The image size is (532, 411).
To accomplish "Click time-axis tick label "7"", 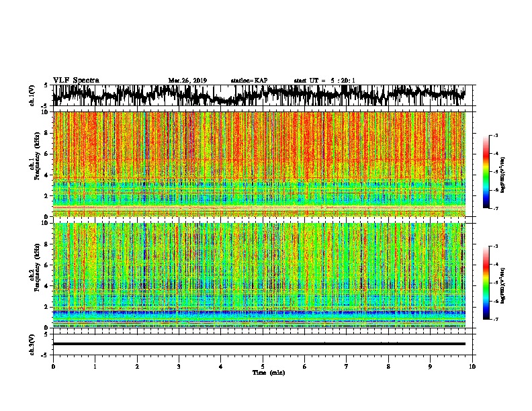I will coord(347,367).
